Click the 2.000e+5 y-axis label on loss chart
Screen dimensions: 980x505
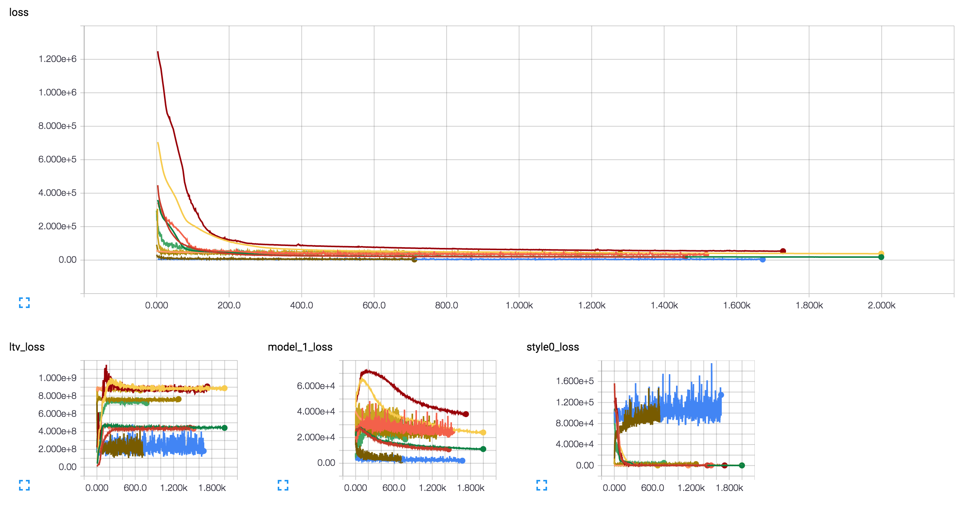coord(57,226)
